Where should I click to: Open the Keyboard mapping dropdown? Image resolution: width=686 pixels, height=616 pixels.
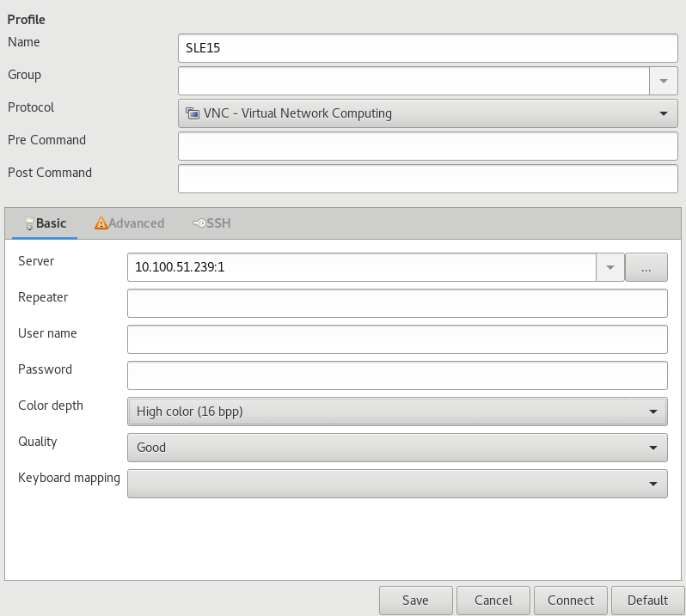tap(397, 484)
